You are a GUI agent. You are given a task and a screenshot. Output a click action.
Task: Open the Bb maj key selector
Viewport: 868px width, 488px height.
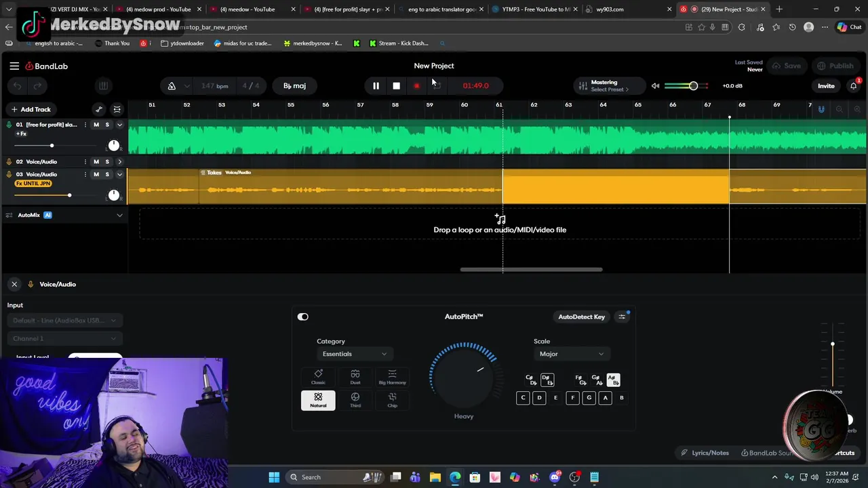pos(294,86)
